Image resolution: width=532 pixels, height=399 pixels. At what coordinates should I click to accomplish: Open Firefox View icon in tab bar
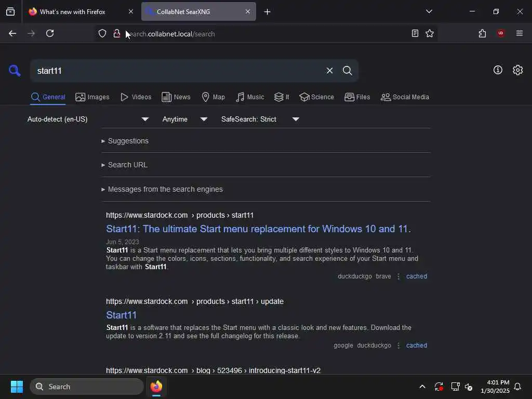coord(10,12)
